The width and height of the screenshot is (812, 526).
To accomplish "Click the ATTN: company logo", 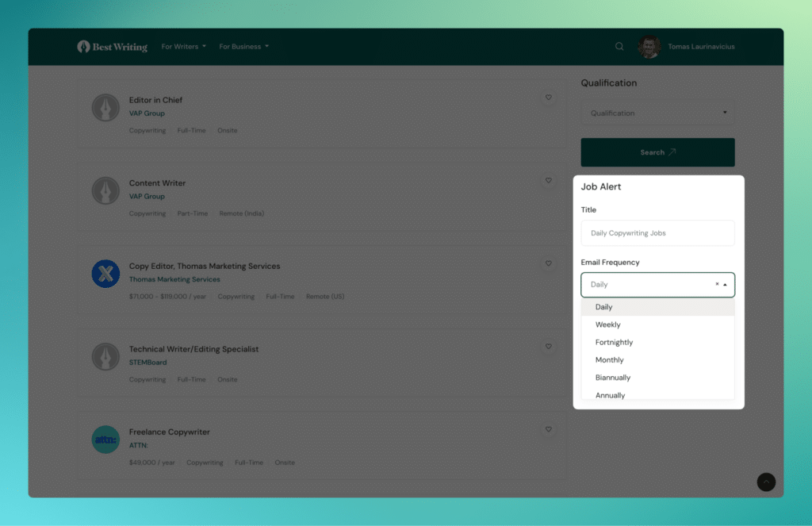I will (x=105, y=440).
